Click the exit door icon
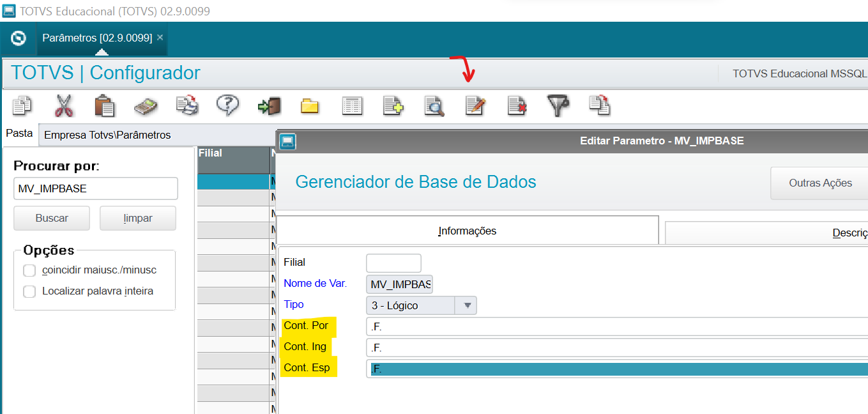The image size is (868, 414). (x=269, y=106)
